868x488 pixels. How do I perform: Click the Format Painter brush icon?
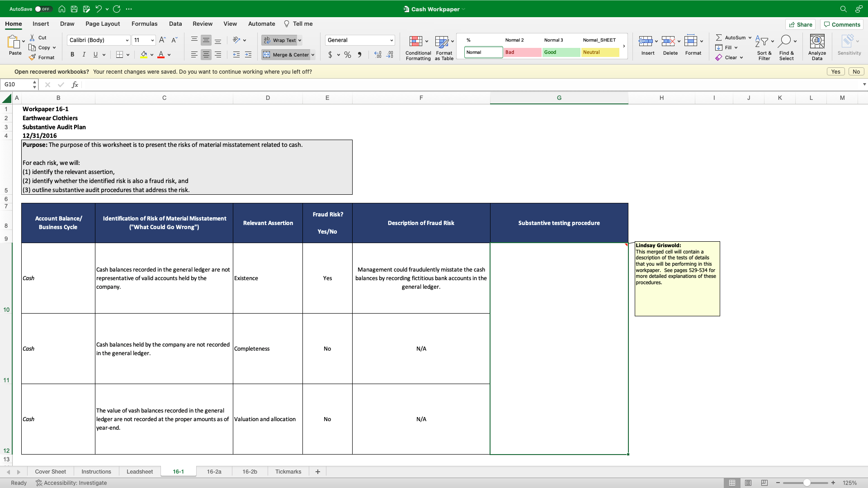33,57
